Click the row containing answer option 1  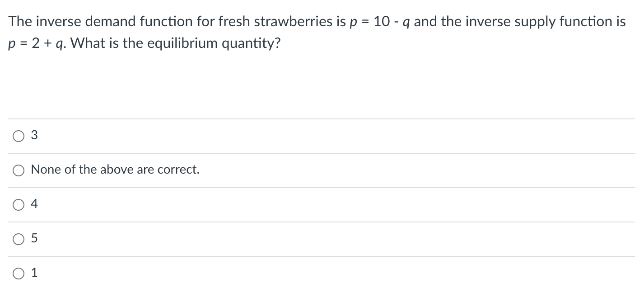click(181, 273)
